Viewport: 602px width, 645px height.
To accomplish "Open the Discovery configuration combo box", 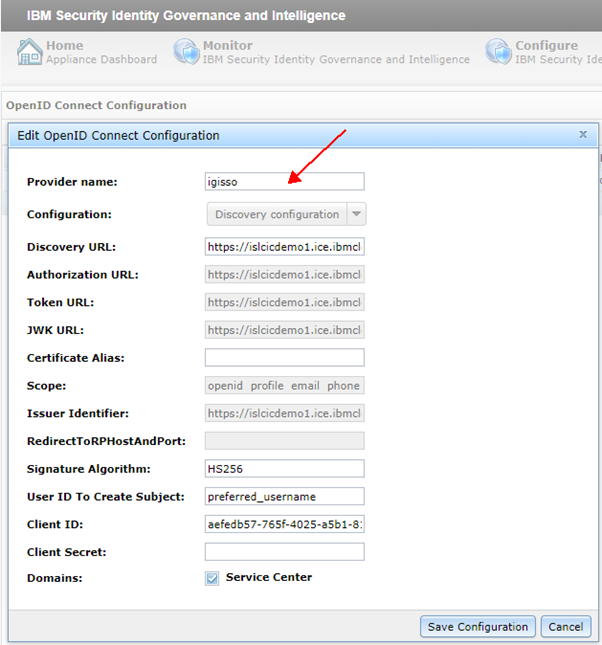I will [286, 214].
